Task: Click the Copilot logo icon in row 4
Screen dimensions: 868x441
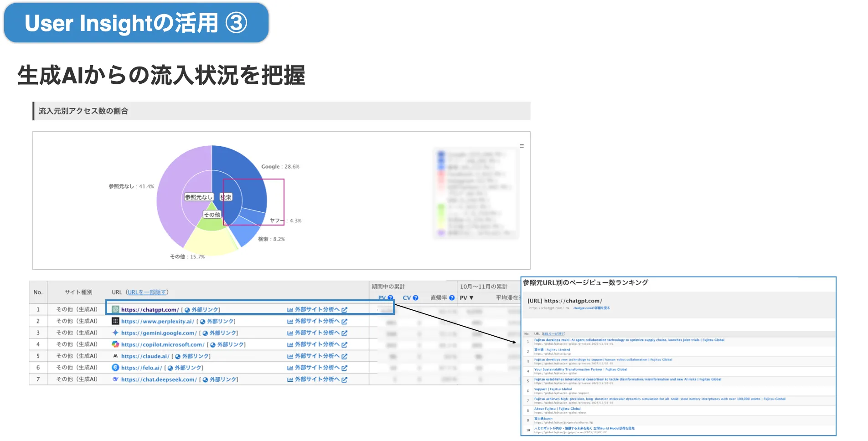Action: click(x=115, y=344)
